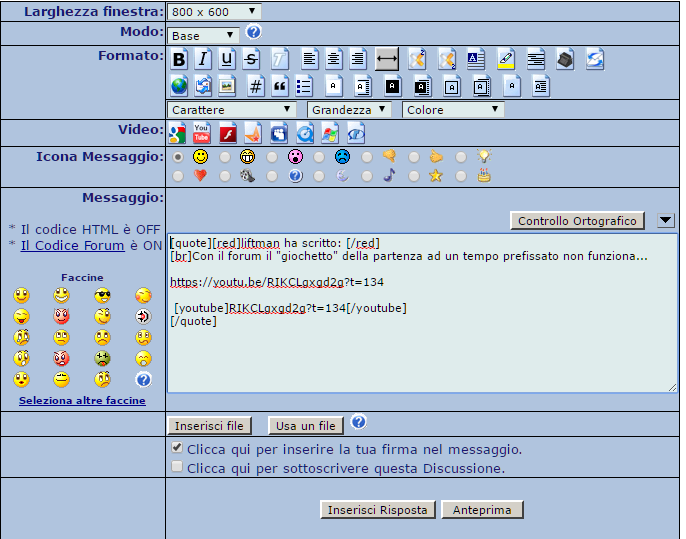Insert the question mark icon from Faccine
This screenshot has height=539, width=686.
(x=144, y=380)
